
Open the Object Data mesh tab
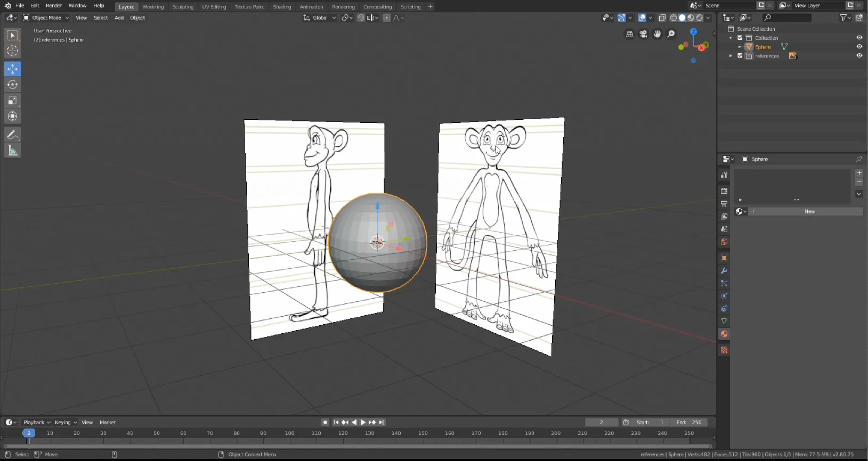[x=724, y=321]
